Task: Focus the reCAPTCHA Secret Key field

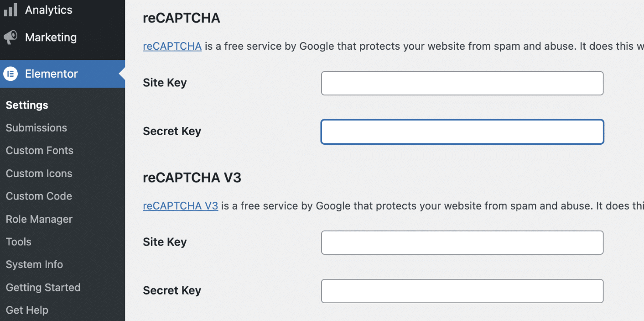Action: (x=462, y=132)
